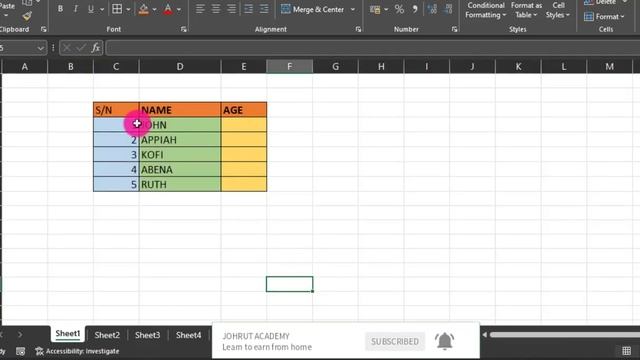Expand the Name Box dropdown
The height and width of the screenshot is (360, 640).
click(x=40, y=48)
